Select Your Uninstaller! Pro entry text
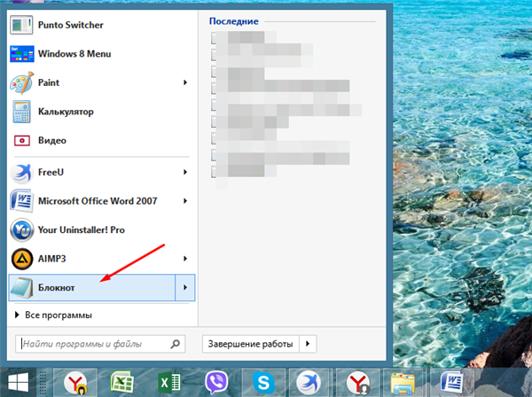The height and width of the screenshot is (397, 532). (x=82, y=230)
